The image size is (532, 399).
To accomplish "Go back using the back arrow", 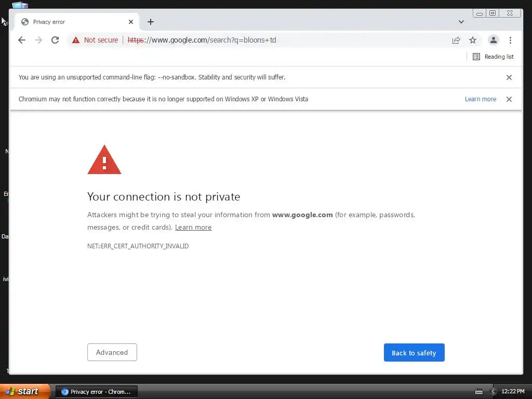I will point(22,40).
